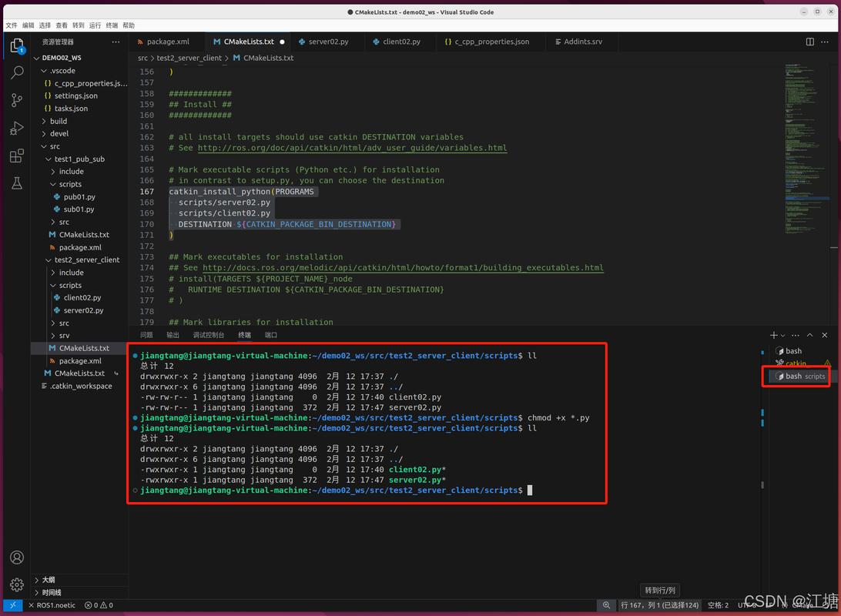The width and height of the screenshot is (841, 616).
Task: Open sub01.py in the explorer
Action: pos(79,209)
